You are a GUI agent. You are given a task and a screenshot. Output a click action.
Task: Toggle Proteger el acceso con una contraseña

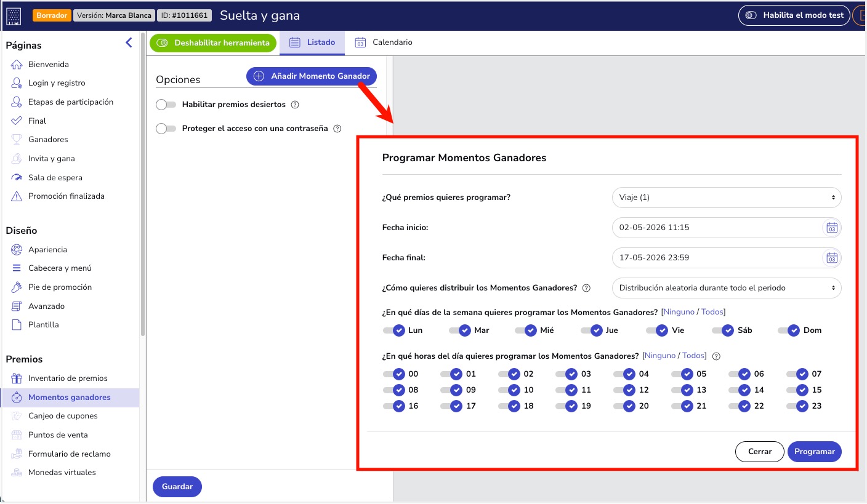[166, 129]
